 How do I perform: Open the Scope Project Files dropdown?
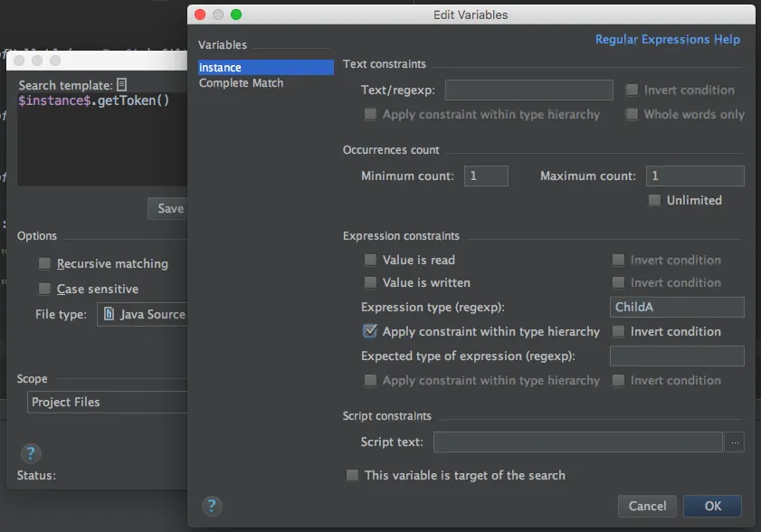[107, 402]
